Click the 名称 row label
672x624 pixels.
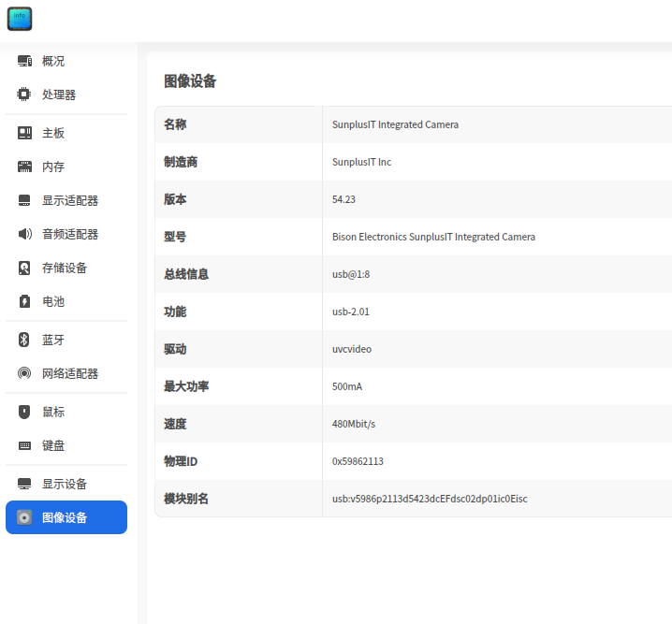tap(175, 124)
